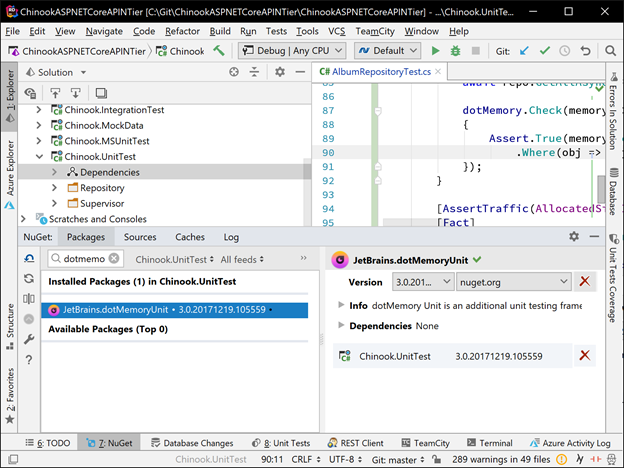624x468 pixels.
Task: Close the AlbumRepositoryTest.cs tab
Action: (x=438, y=72)
